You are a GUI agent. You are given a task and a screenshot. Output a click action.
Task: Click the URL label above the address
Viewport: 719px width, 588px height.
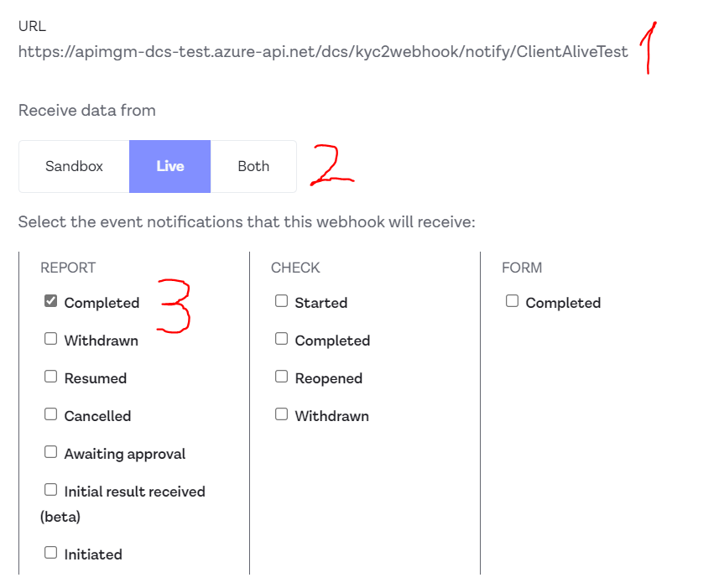(x=32, y=26)
